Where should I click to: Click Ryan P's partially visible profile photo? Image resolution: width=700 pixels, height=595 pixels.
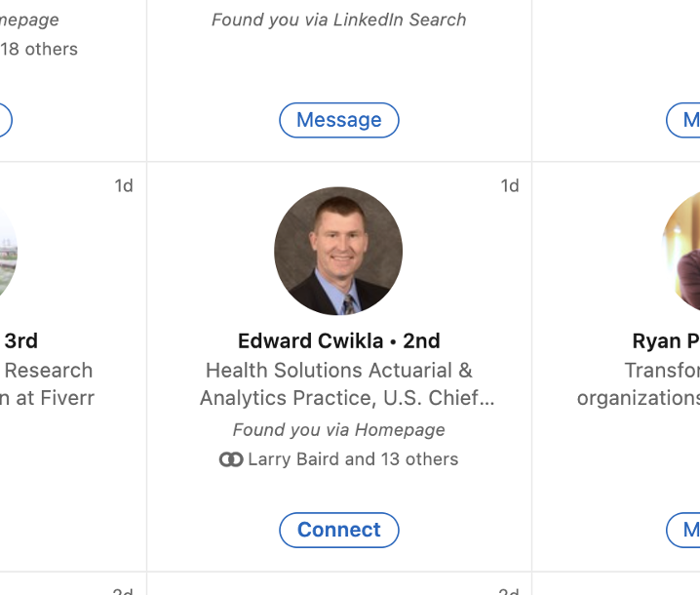point(681,251)
